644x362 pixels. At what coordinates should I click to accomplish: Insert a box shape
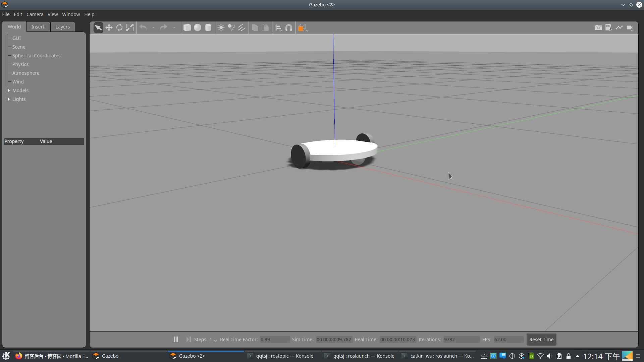click(x=187, y=28)
